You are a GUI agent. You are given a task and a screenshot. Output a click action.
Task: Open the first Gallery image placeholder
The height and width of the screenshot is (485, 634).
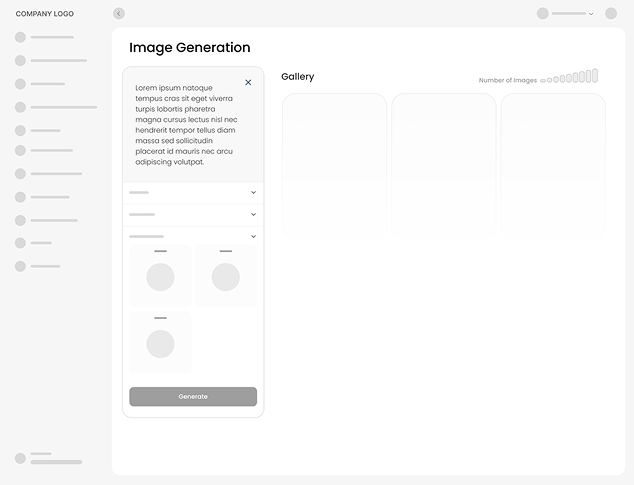tap(334, 165)
